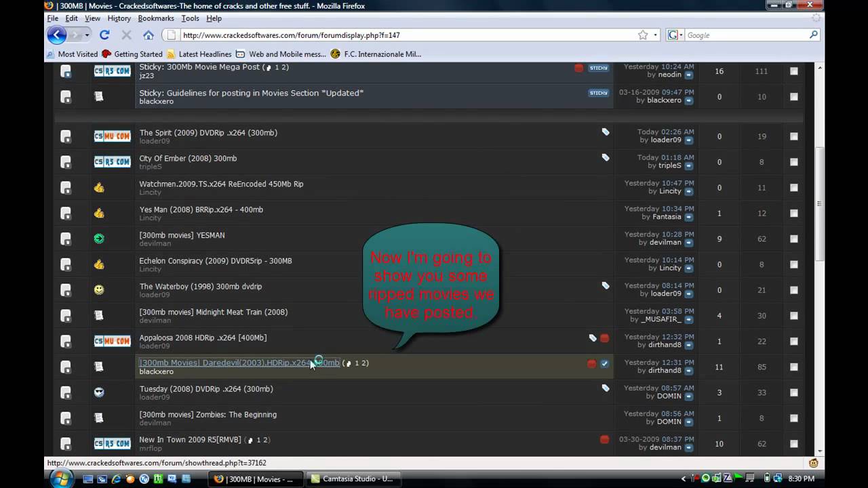Screen dimensions: 868x488
Task: Click the Windows Start orb
Action: (x=61, y=479)
